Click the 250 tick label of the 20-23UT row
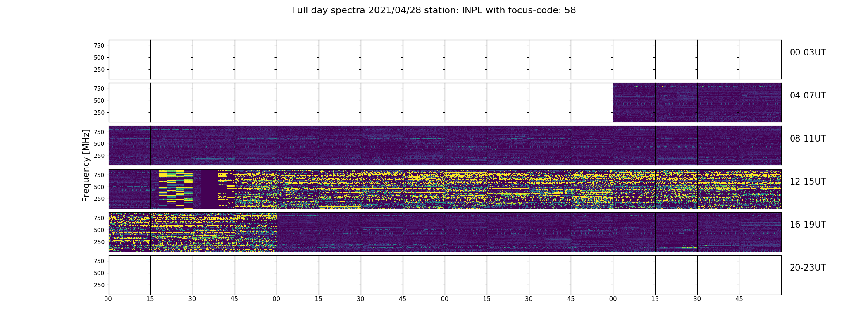The width and height of the screenshot is (868, 331). point(99,285)
